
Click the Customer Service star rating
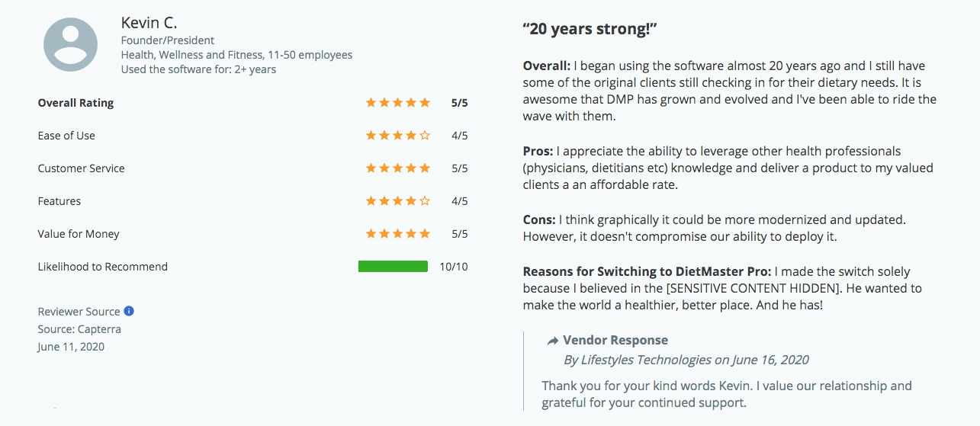tap(398, 168)
